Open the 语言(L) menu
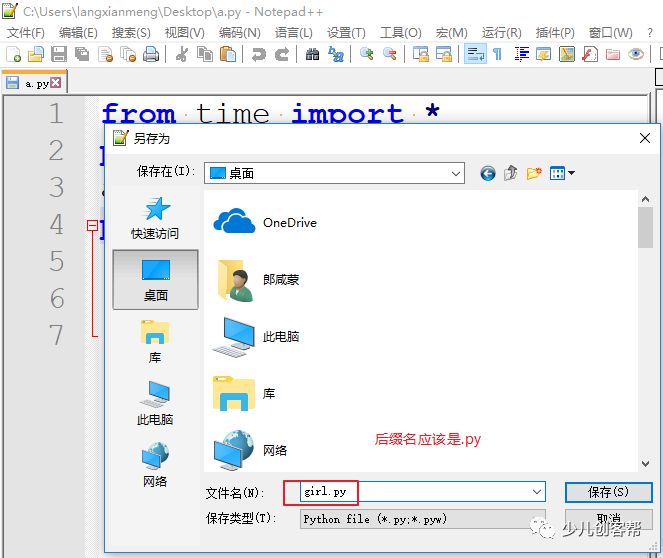This screenshot has width=663, height=558. point(293,33)
